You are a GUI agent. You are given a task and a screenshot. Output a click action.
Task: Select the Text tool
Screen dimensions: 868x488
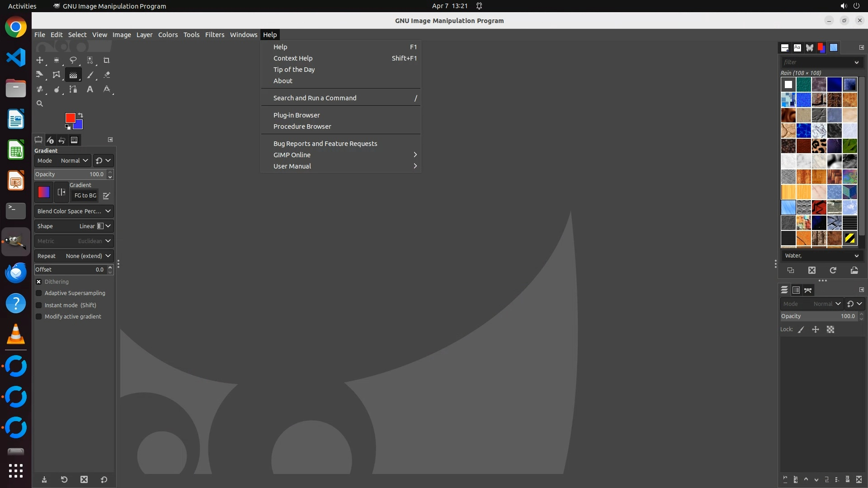90,89
